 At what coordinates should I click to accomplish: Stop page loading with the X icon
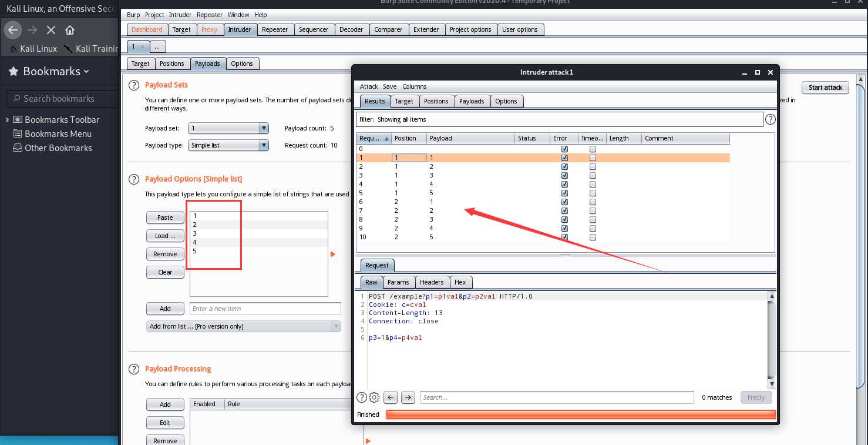51,29
